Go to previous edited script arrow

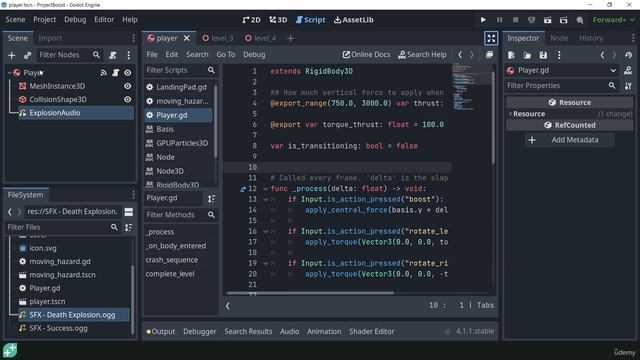coord(460,54)
